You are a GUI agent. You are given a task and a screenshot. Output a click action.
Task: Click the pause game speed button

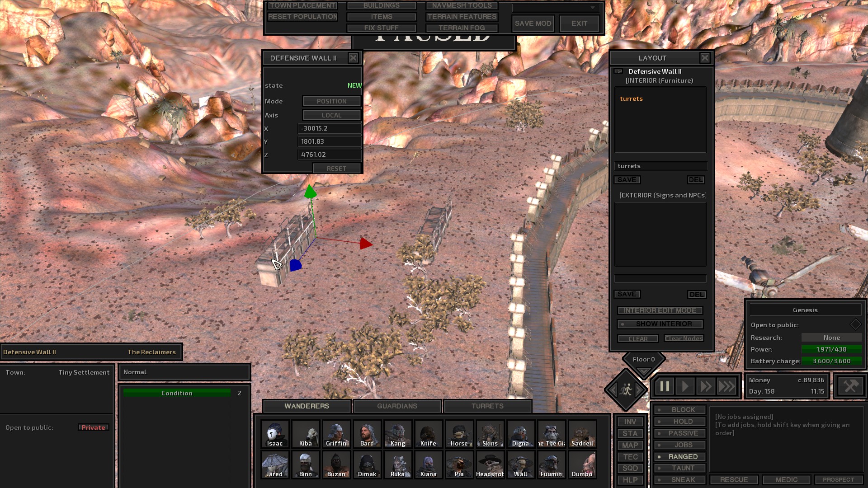tap(664, 386)
